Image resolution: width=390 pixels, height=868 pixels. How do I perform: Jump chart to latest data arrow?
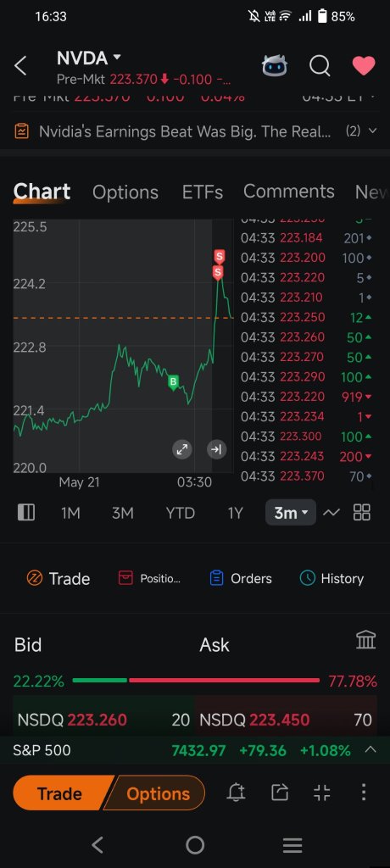point(216,449)
